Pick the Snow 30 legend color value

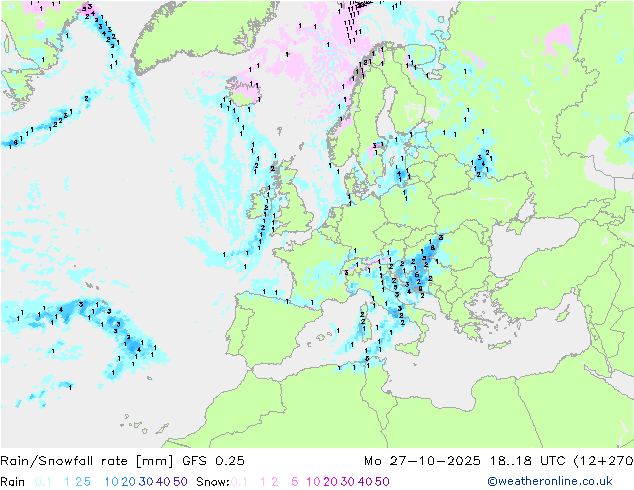click(348, 482)
